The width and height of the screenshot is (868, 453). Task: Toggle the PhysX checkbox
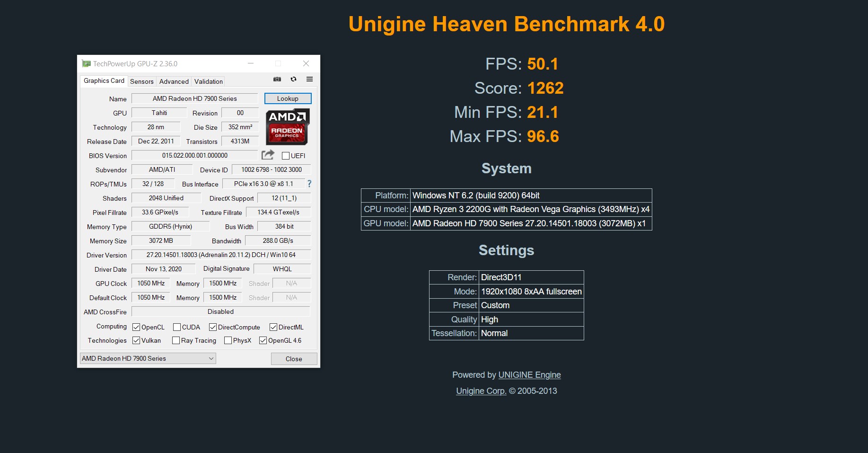[x=228, y=340]
